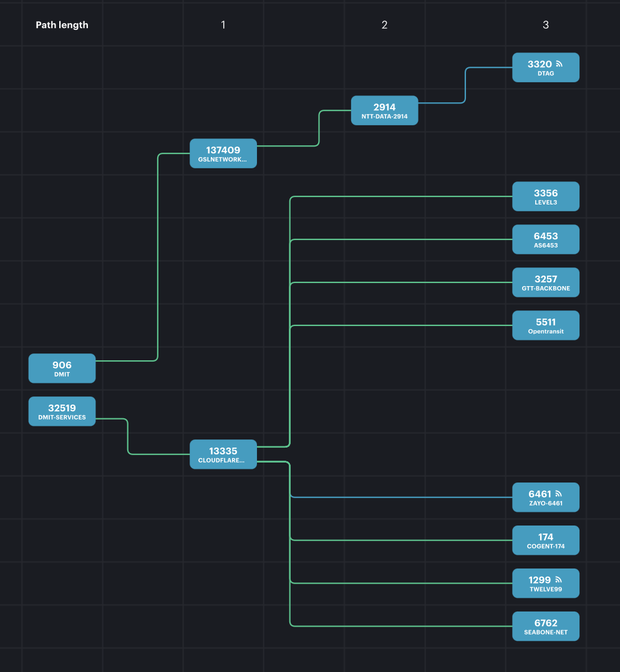
Task: Click the path length 3 column header
Action: point(545,25)
